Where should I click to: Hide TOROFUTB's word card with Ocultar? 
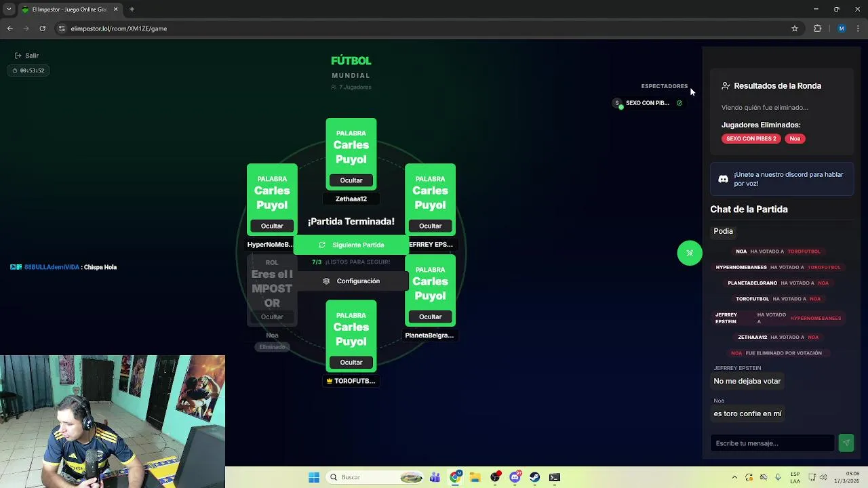(351, 362)
